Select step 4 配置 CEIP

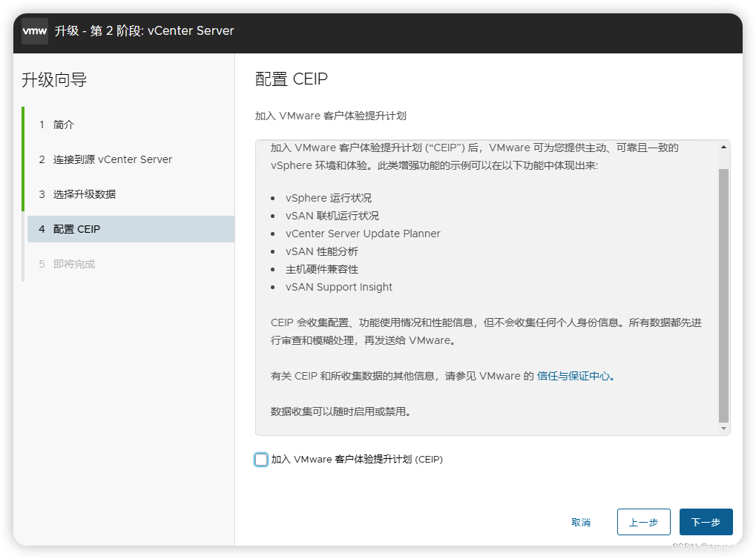(131, 229)
